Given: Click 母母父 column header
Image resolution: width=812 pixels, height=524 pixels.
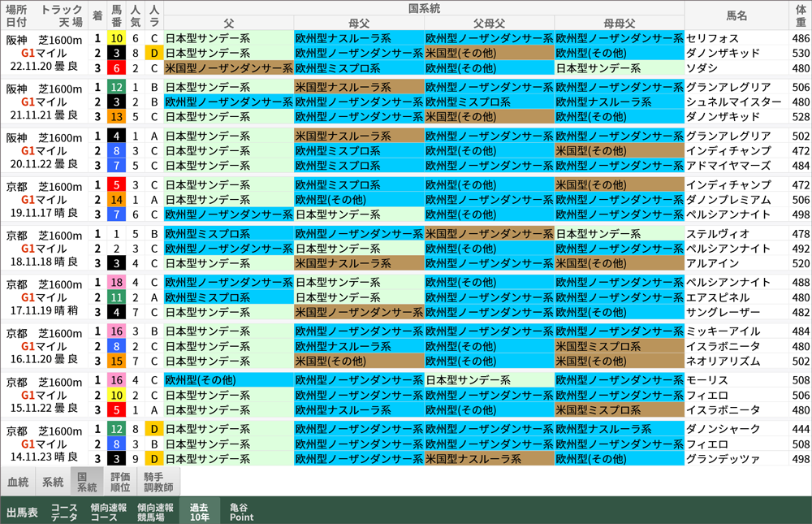Looking at the screenshot, I should 620,24.
